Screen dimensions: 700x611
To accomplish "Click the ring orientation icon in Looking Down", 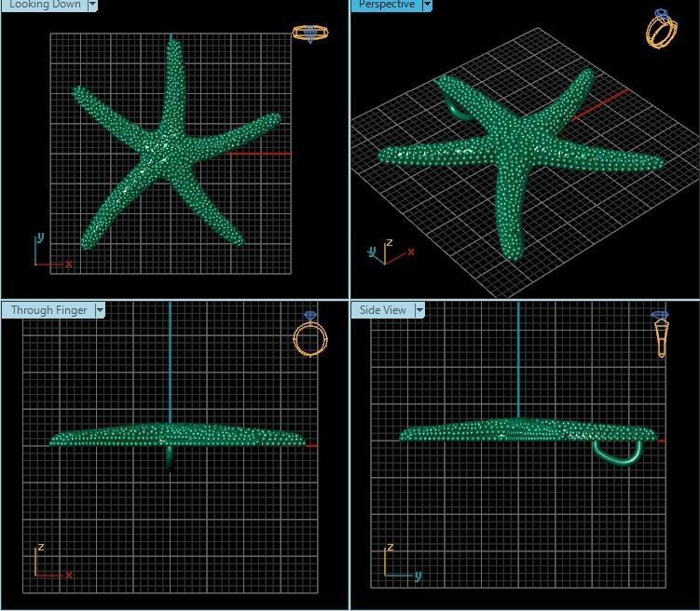I will [x=310, y=34].
